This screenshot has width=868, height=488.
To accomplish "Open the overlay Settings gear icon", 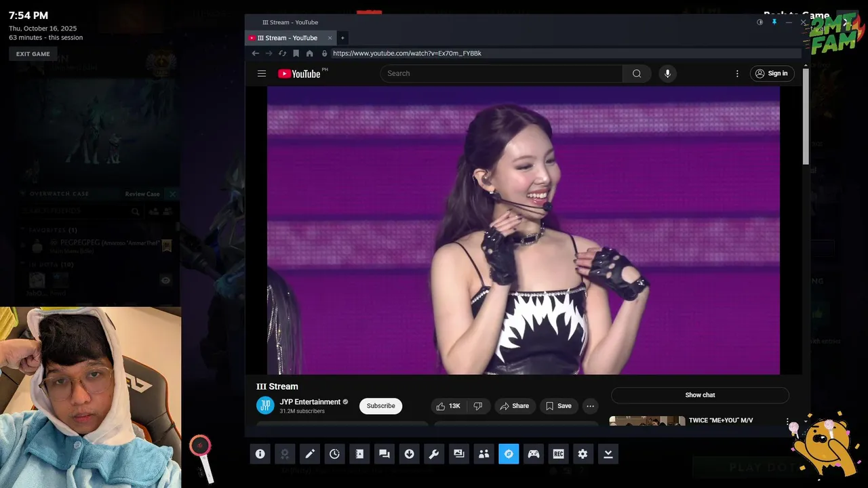I will click(x=583, y=454).
